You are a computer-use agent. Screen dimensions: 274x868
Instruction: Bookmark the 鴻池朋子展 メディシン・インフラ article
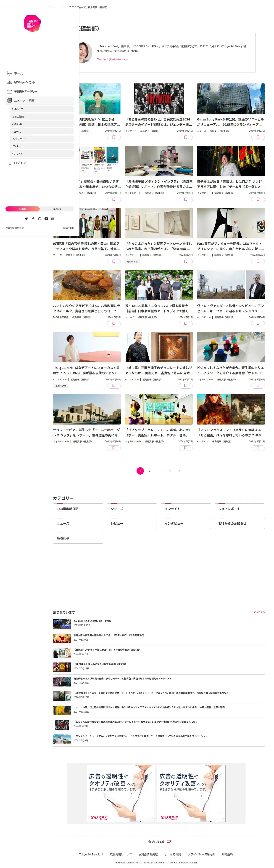185,200
